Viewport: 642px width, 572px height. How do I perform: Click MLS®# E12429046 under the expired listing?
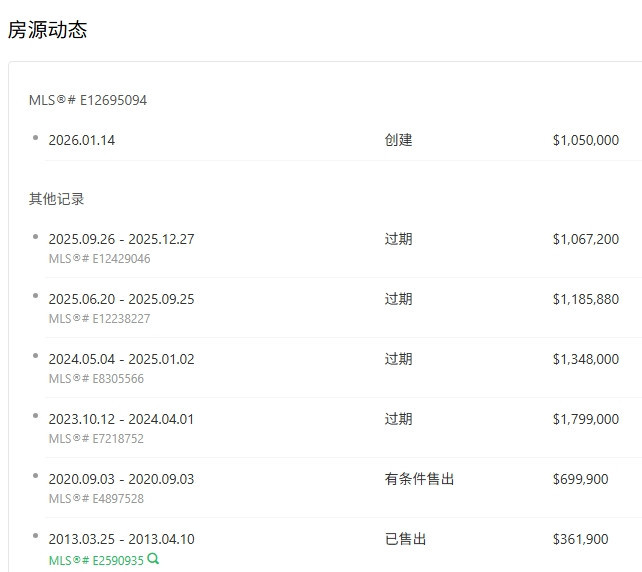[99, 259]
